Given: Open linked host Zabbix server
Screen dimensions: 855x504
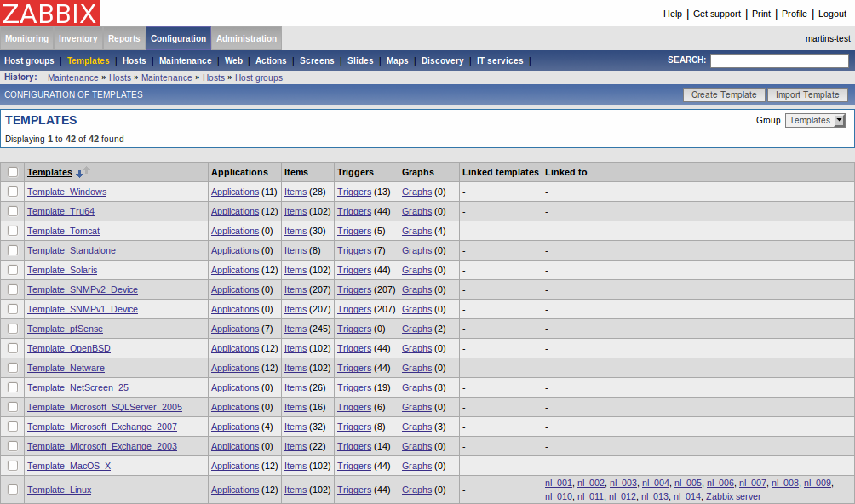Looking at the screenshot, I should click(733, 496).
